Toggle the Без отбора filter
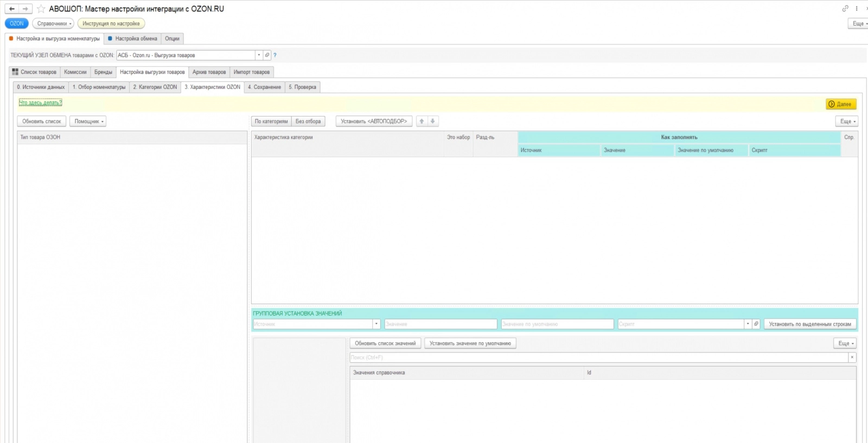Screen dimensions: 868x443 (308, 121)
